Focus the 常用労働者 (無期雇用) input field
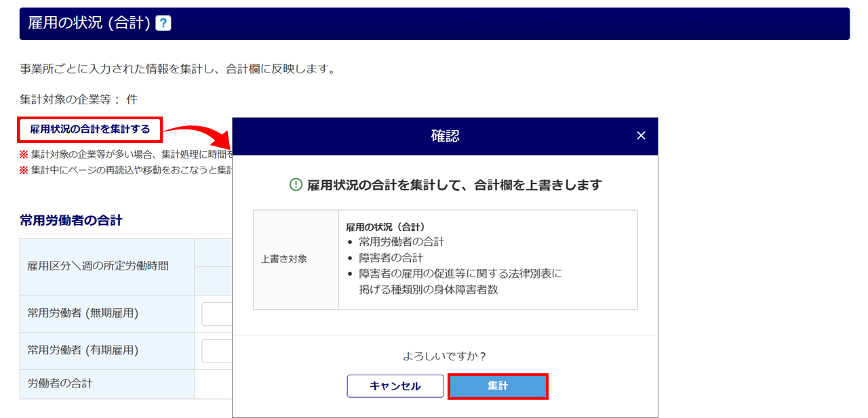 point(217,314)
